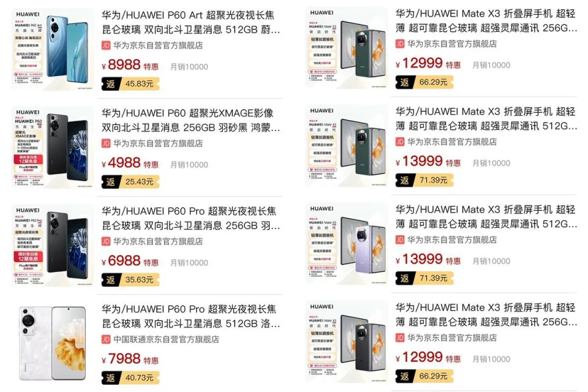The image size is (588, 392).
Task: Select the white P60 Pro 512GB thumbnail
Action: [x=53, y=343]
